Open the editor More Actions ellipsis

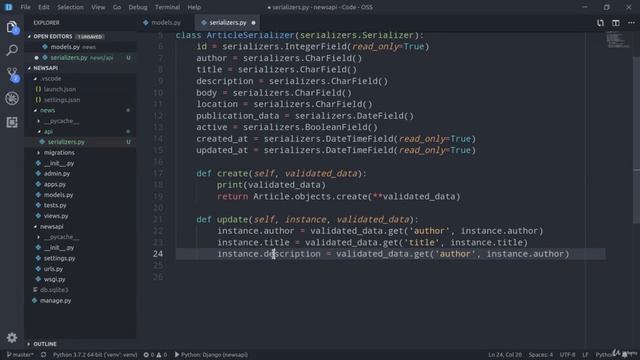pyautogui.click(x=631, y=23)
